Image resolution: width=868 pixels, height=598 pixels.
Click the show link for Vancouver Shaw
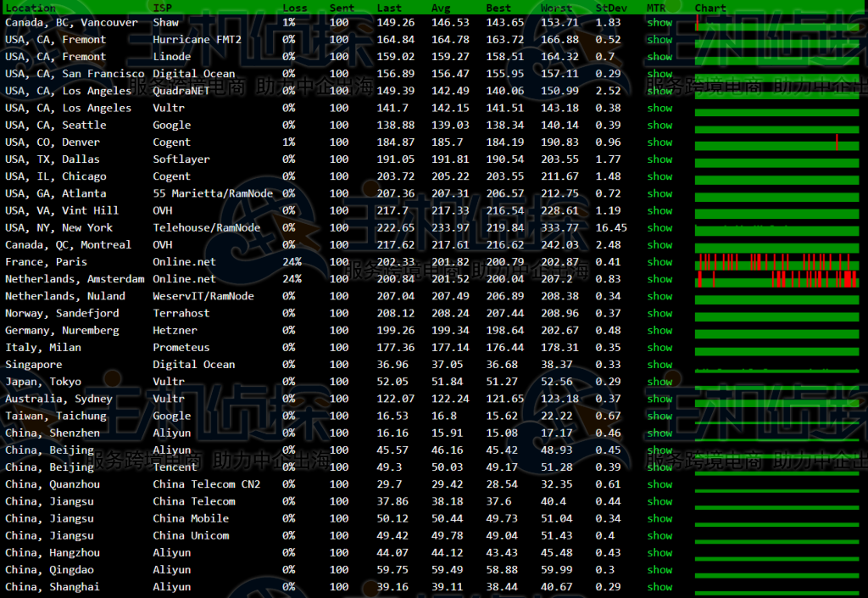pos(659,23)
